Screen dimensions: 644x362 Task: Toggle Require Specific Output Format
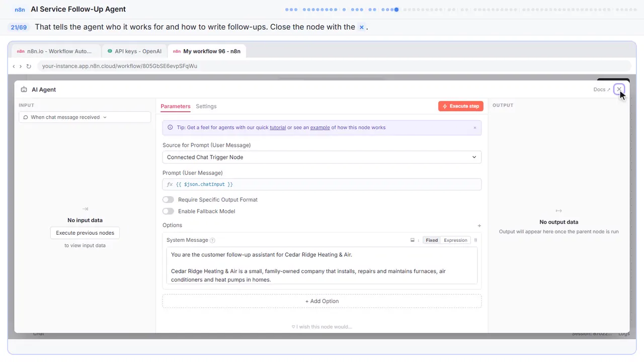tap(168, 200)
